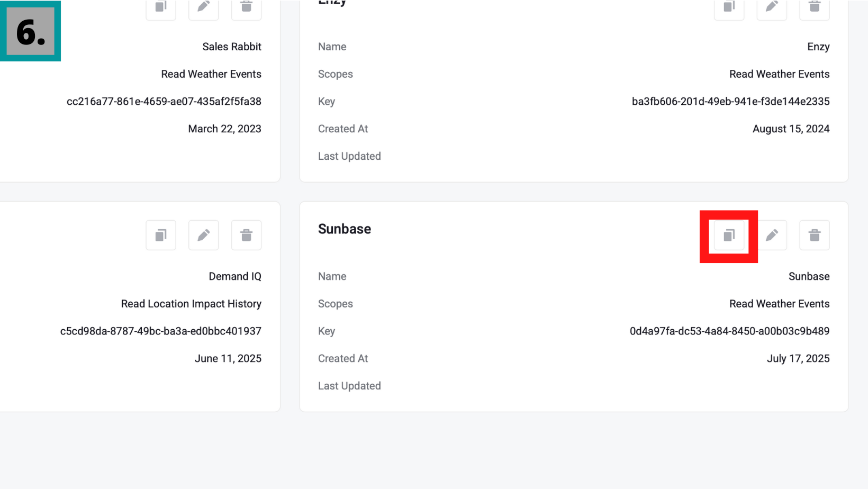This screenshot has height=489, width=868.
Task: Copy the Enzy API key
Action: tap(729, 7)
